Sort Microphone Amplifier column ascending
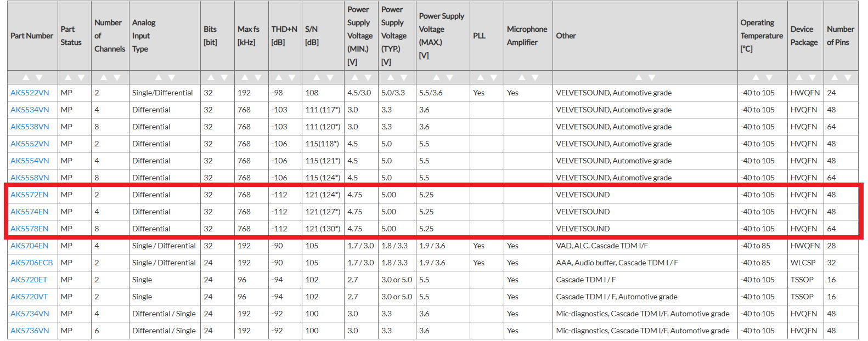The height and width of the screenshot is (341, 868). pyautogui.click(x=522, y=77)
